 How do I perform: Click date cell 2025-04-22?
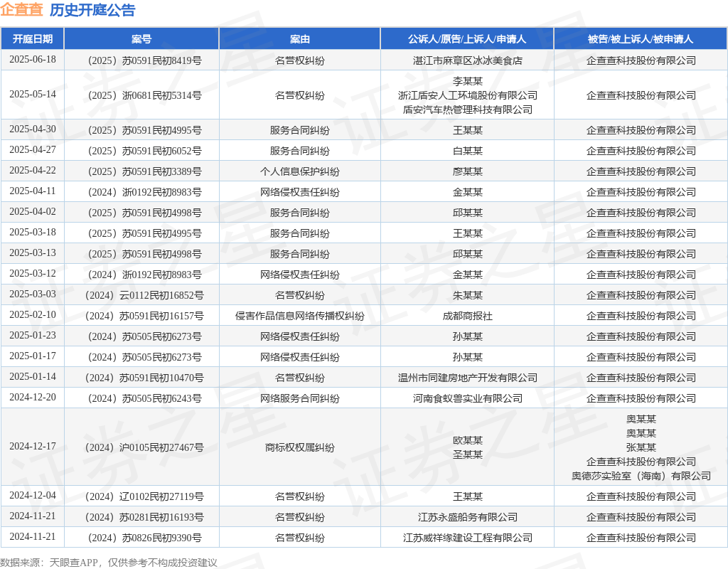point(33,171)
